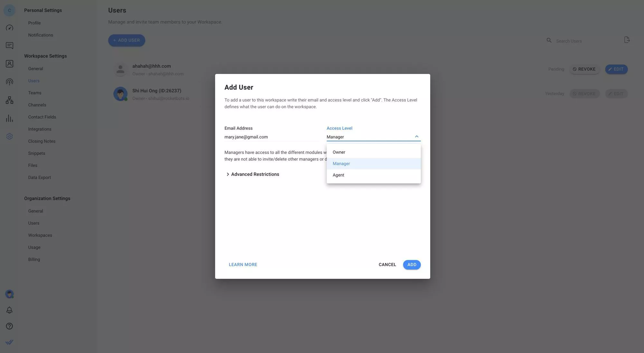644x353 pixels.
Task: Select Owner from access level list
Action: pyautogui.click(x=339, y=152)
